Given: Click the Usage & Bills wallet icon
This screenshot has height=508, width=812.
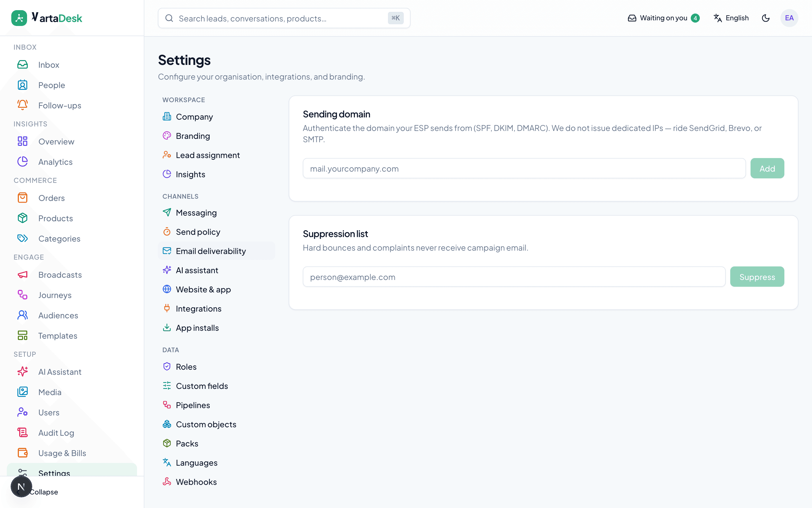Looking at the screenshot, I should pos(23,453).
